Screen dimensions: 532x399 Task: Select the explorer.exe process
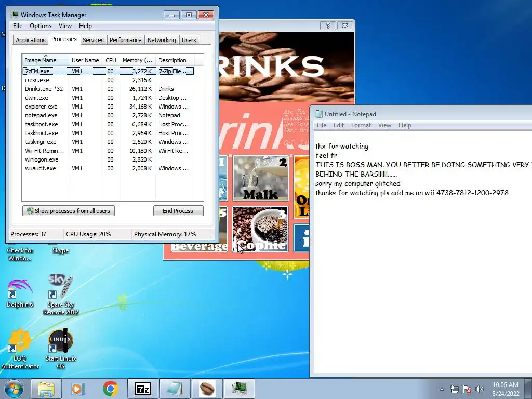(108, 107)
